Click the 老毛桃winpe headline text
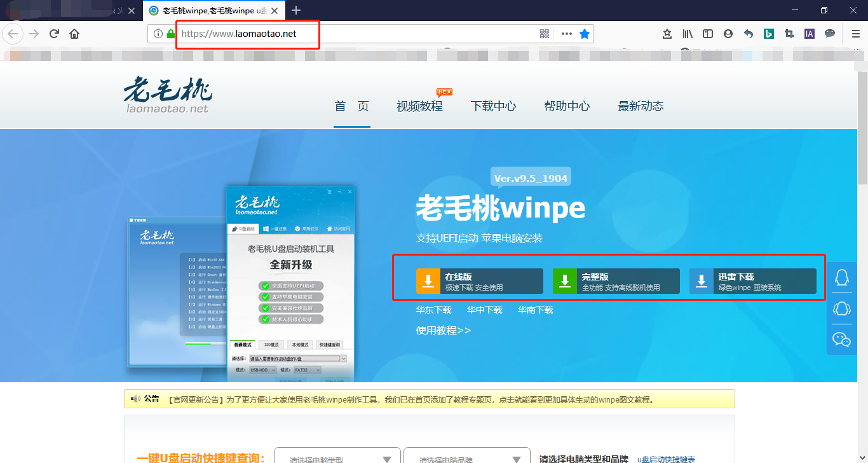Image resolution: width=868 pixels, height=463 pixels. tap(501, 208)
